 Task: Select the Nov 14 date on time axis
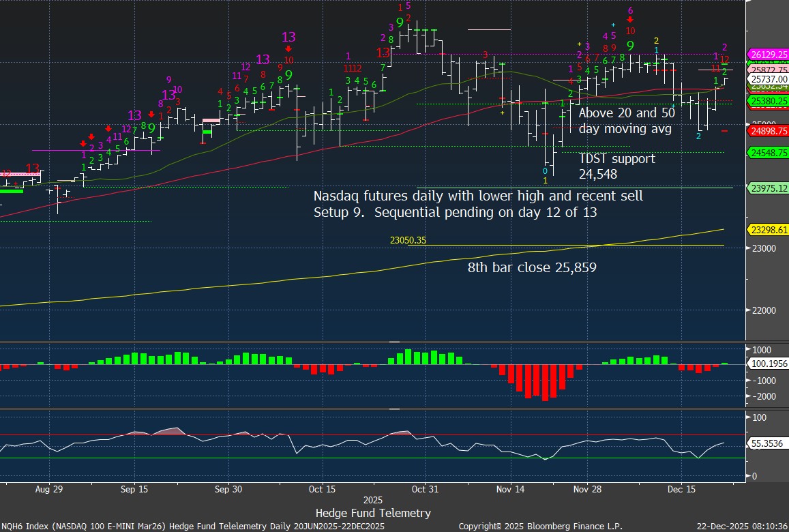click(x=511, y=489)
